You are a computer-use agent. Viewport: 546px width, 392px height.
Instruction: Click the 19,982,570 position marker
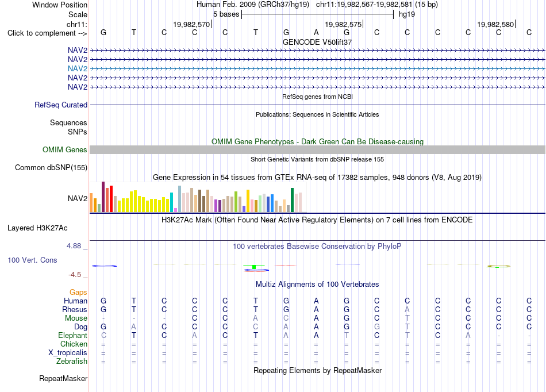191,24
